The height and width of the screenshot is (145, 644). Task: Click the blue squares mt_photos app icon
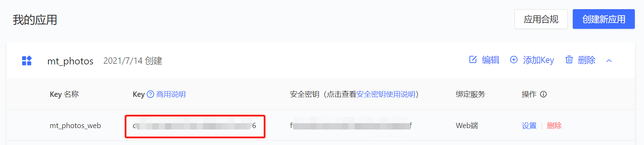27,61
